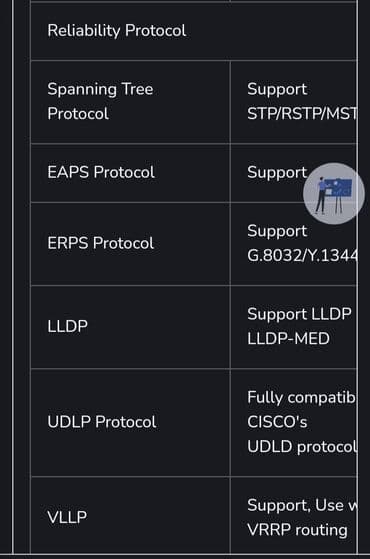Tap the floating presenter illustration icon
Image resolution: width=370 pixels, height=559 pixels.
pyautogui.click(x=334, y=194)
